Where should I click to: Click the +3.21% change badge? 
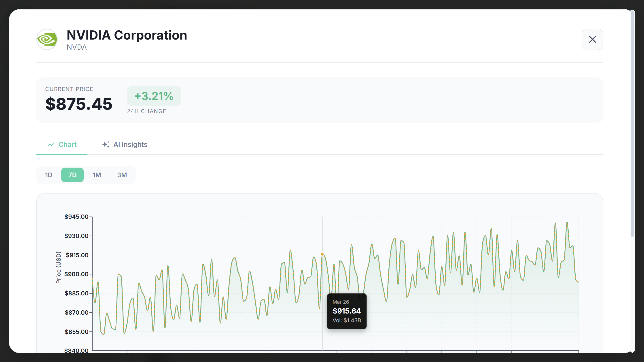154,96
